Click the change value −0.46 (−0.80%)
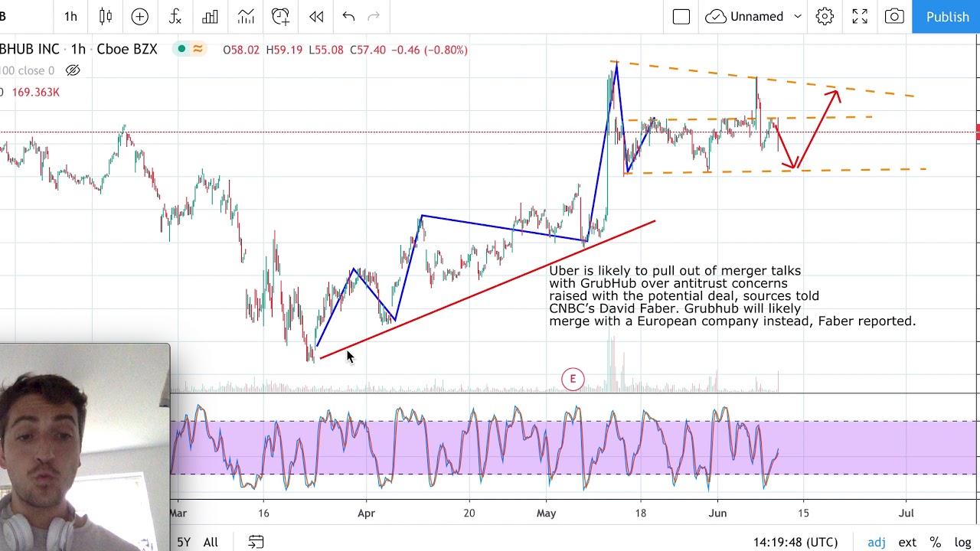The width and height of the screenshot is (980, 551). pyautogui.click(x=430, y=50)
